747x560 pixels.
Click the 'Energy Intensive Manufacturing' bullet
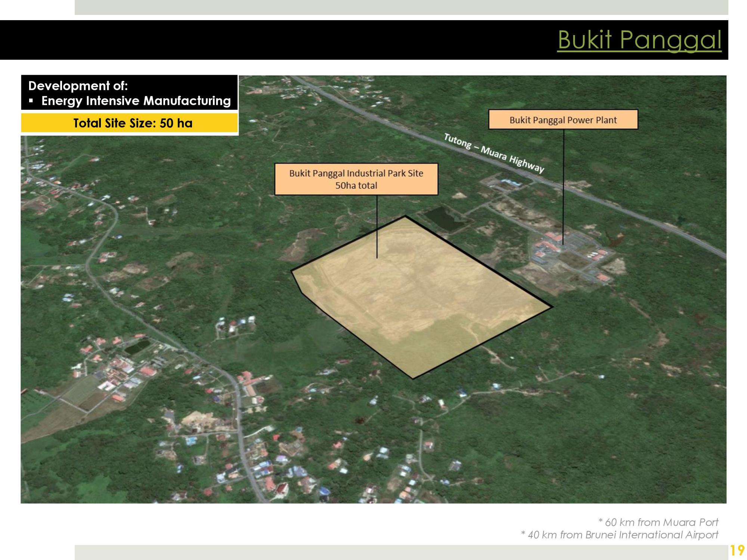pyautogui.click(x=136, y=101)
